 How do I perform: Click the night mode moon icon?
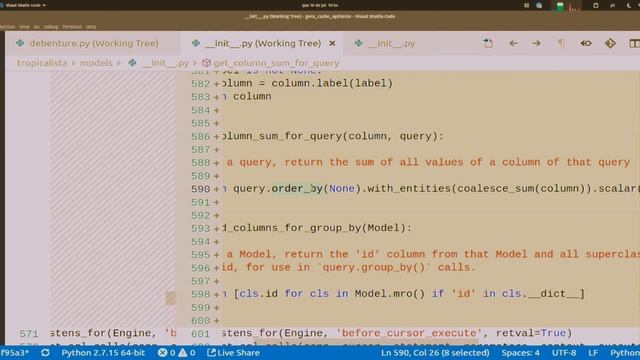click(x=628, y=5)
